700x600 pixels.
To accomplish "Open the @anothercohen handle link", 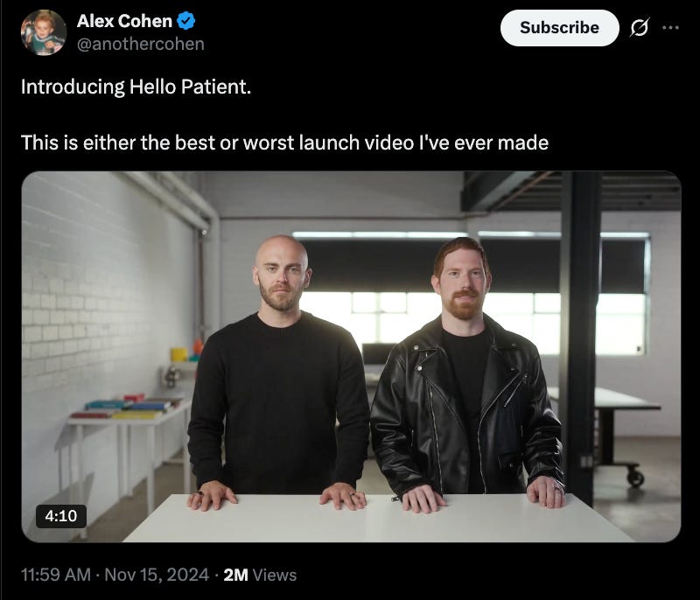I will [141, 44].
